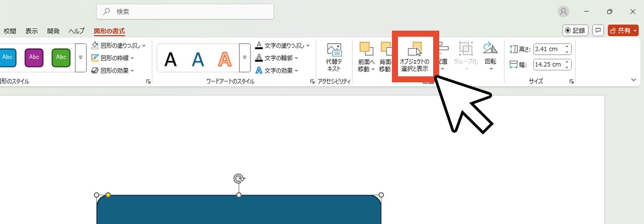Open 図形の枠線 dropdown

[113, 58]
